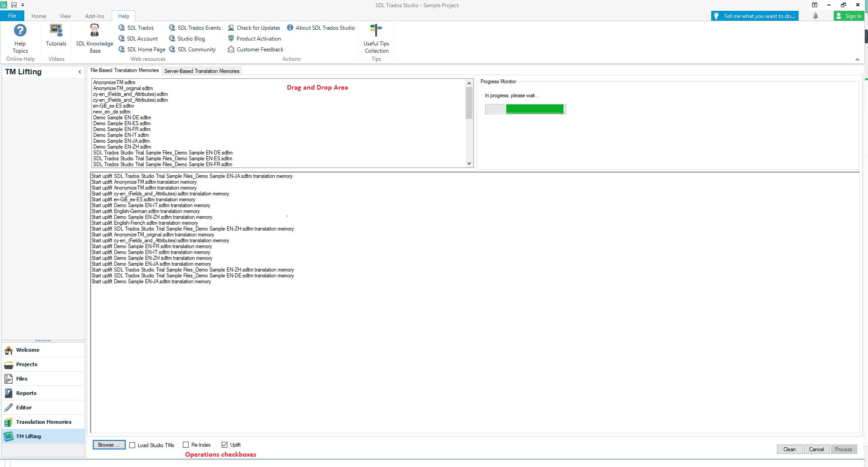Select AnonymizeTM.sdltm in the list

pyautogui.click(x=114, y=82)
